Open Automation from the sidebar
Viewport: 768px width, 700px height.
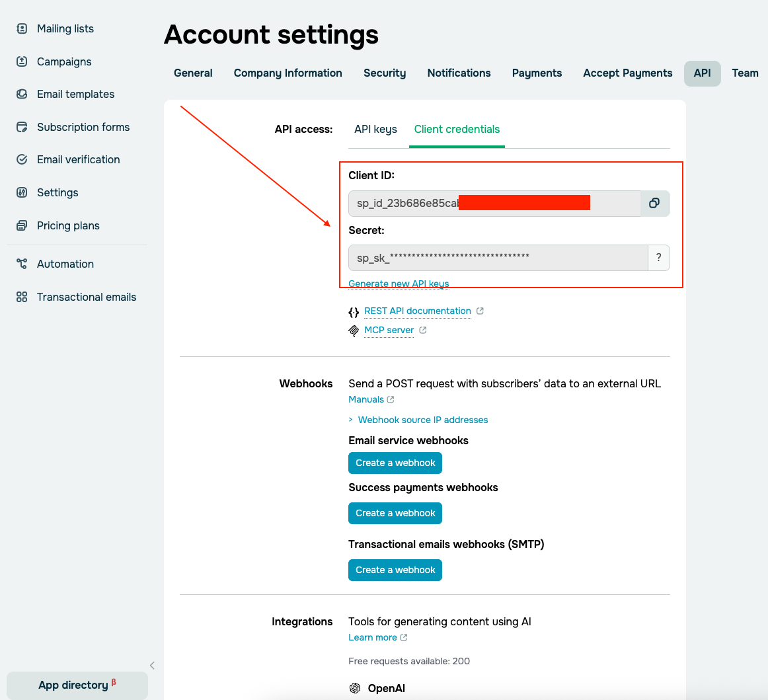click(x=65, y=264)
